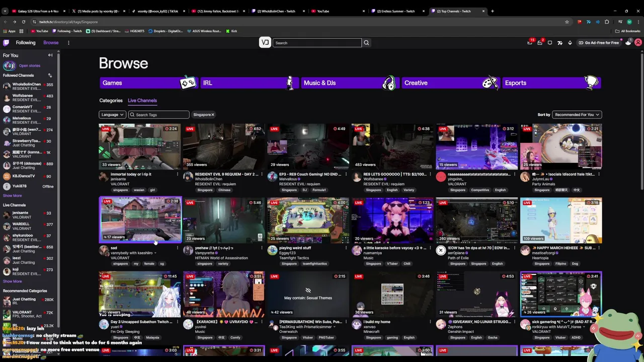This screenshot has width=644, height=362.
Task: Open the notifications inbox with 15 badge
Action: [x=530, y=43]
